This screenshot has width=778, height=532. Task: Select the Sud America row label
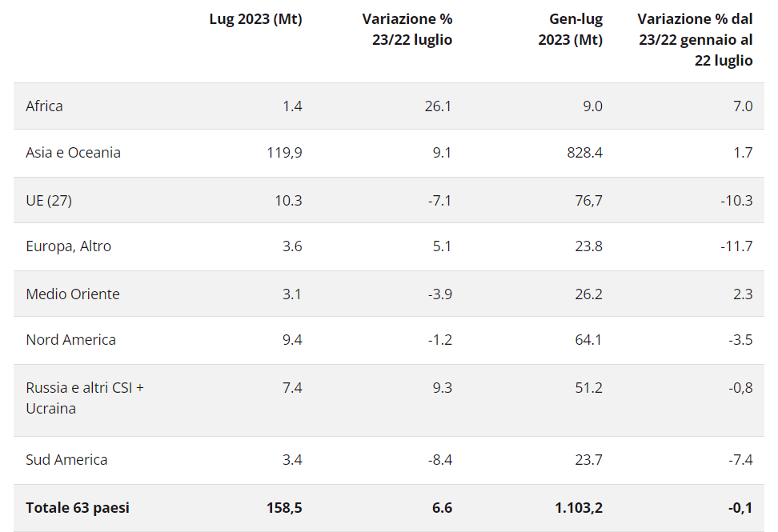point(66,460)
